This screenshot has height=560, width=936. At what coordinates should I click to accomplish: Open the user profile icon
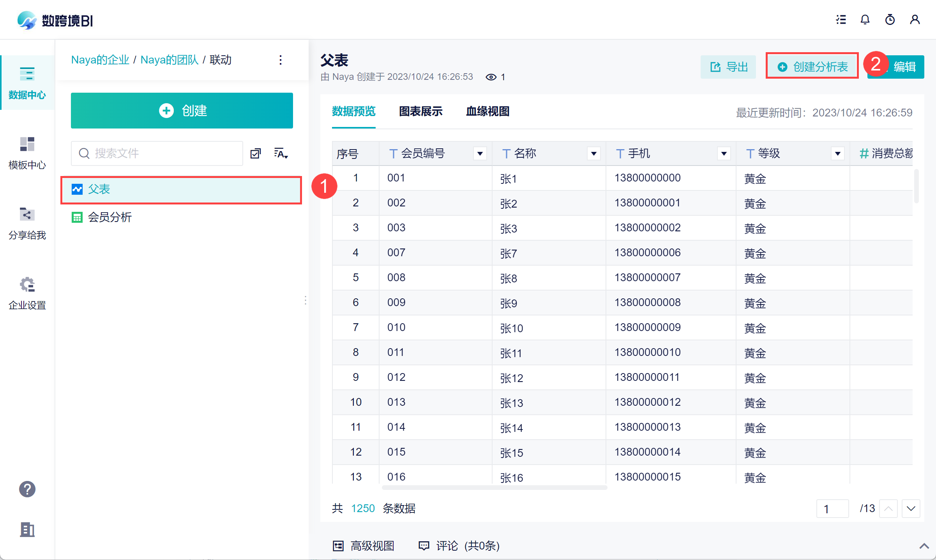pos(915,19)
